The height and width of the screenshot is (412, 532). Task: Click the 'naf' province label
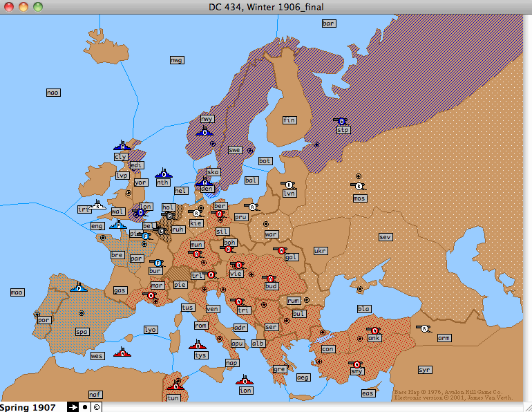pos(95,395)
